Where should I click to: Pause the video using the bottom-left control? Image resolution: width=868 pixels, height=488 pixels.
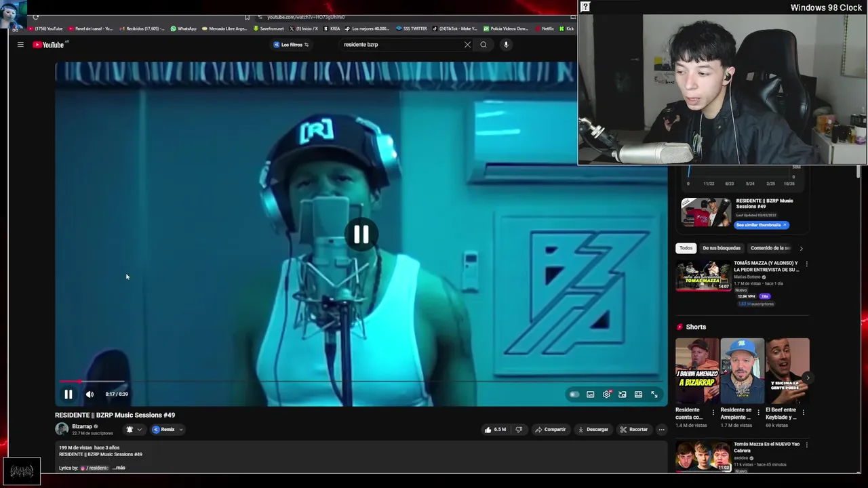(x=68, y=394)
